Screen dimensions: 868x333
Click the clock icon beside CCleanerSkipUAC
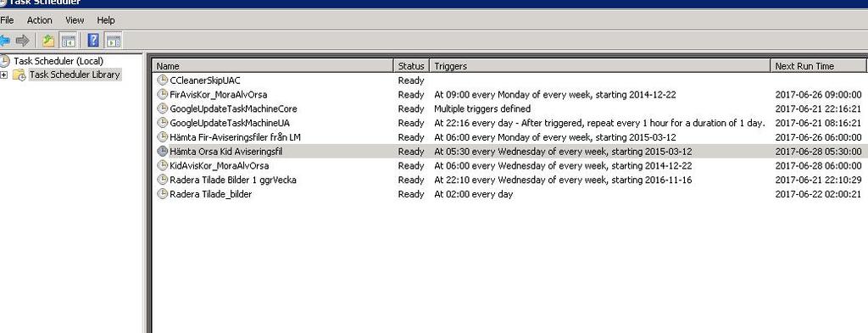(162, 80)
